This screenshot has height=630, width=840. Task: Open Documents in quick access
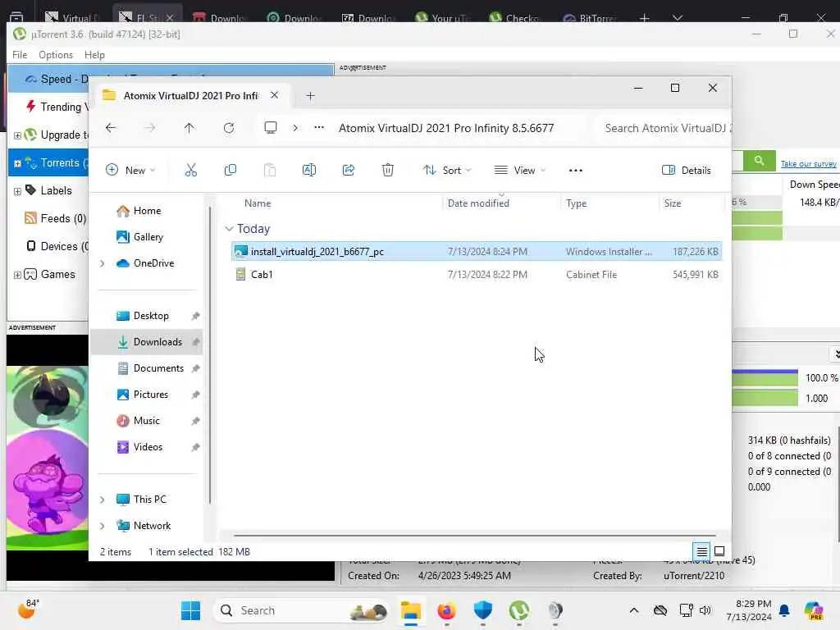pyautogui.click(x=158, y=368)
